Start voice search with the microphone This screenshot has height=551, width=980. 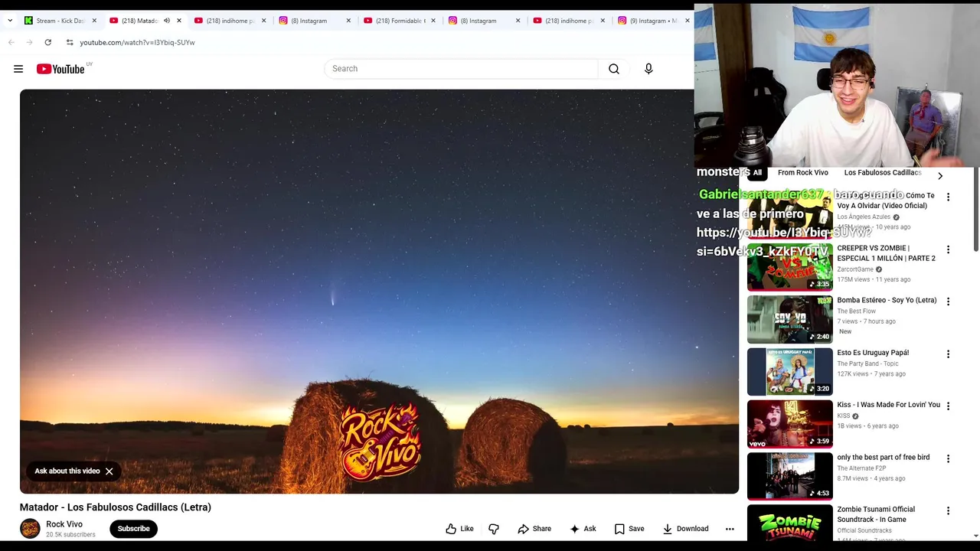click(648, 69)
